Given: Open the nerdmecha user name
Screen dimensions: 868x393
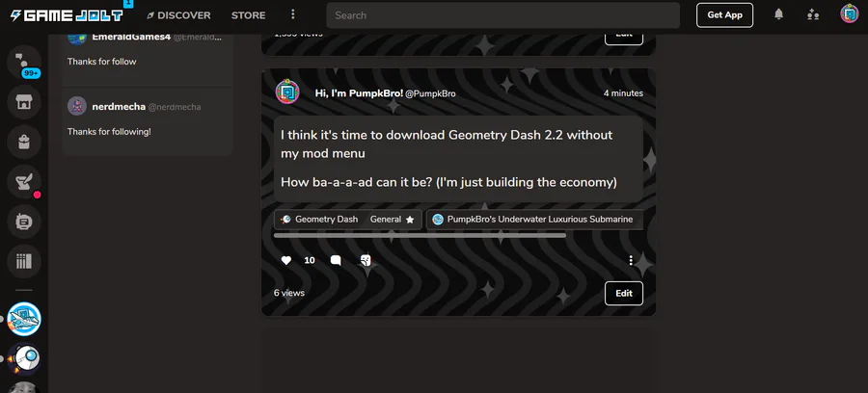Looking at the screenshot, I should point(119,107).
